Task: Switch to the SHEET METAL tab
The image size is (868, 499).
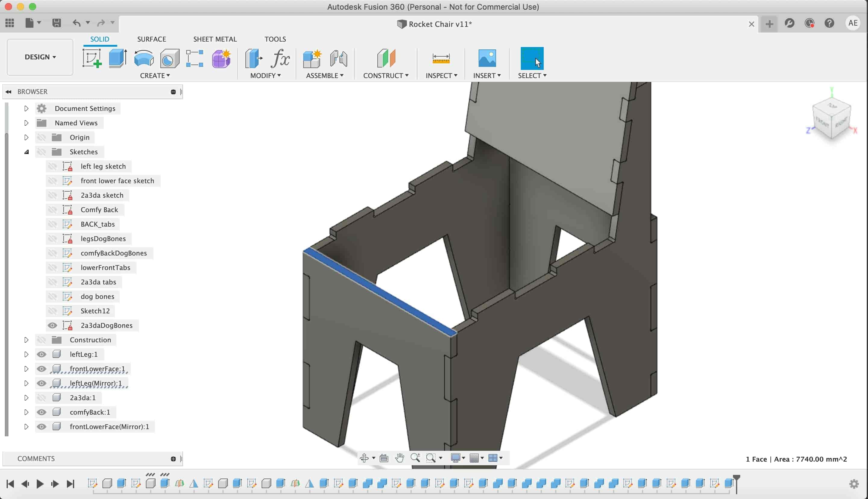Action: tap(215, 39)
